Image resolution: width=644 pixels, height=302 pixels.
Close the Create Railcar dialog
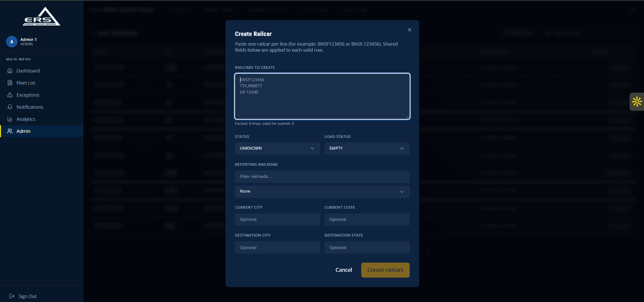(409, 30)
